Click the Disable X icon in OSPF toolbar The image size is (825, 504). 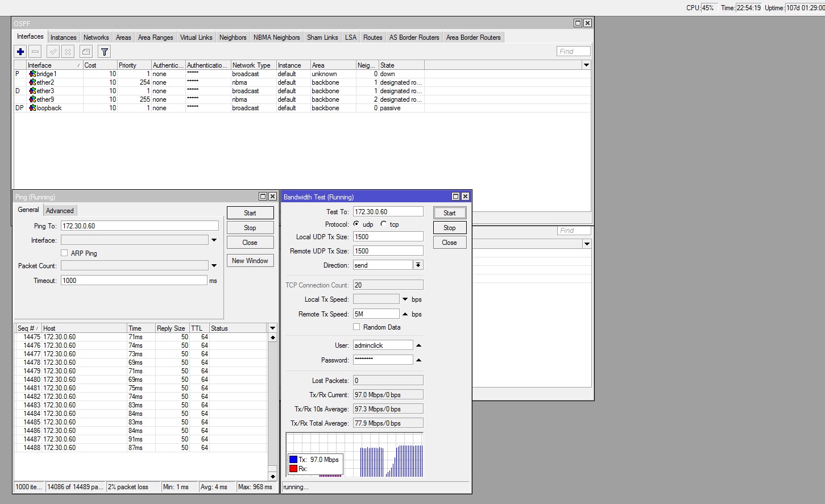tap(68, 52)
